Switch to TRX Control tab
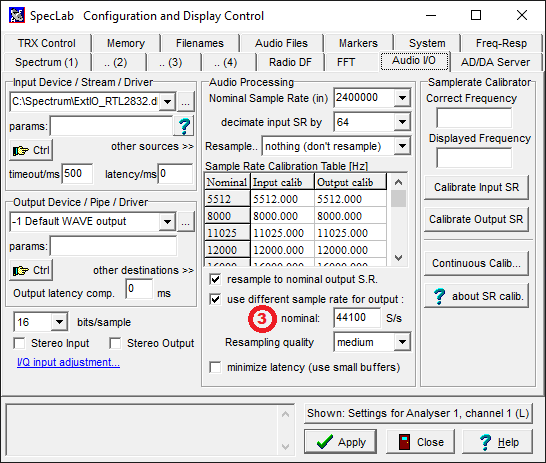This screenshot has height=463, width=546. coord(47,43)
